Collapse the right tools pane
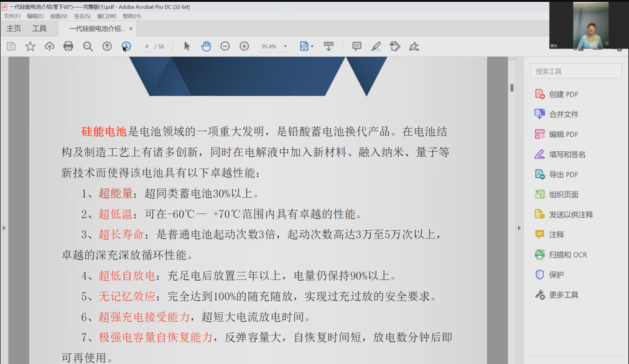Image resolution: width=629 pixels, height=364 pixels. tap(519, 228)
